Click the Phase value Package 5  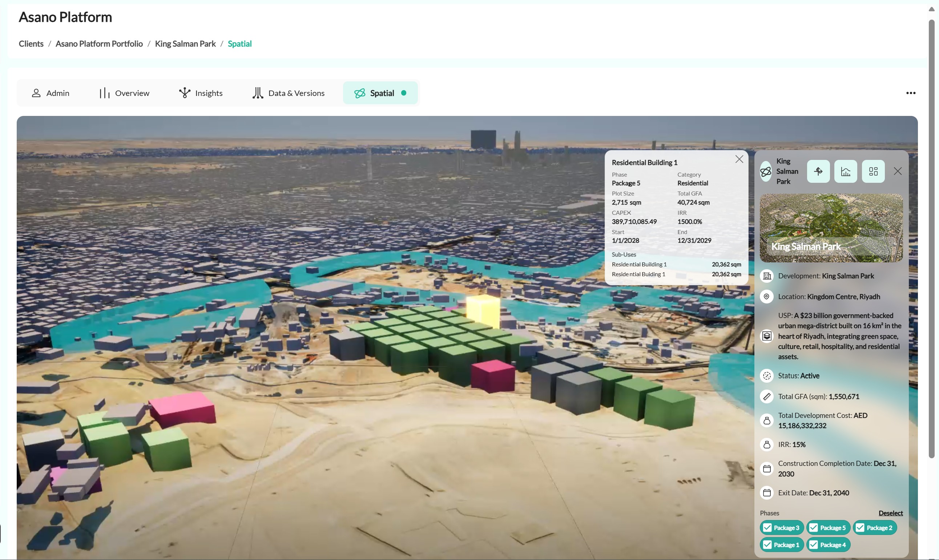pos(626,184)
